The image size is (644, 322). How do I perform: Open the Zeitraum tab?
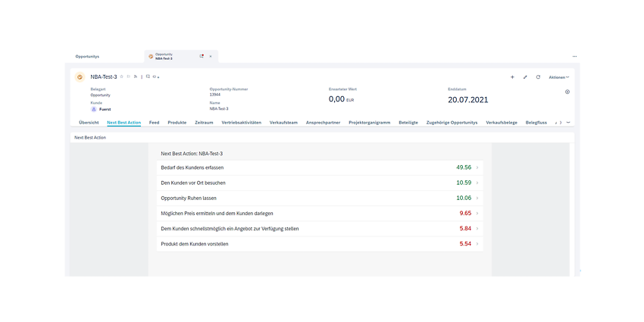point(204,123)
